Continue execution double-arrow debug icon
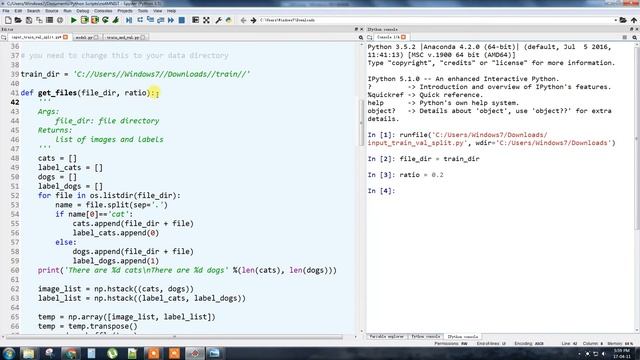 [171, 20]
